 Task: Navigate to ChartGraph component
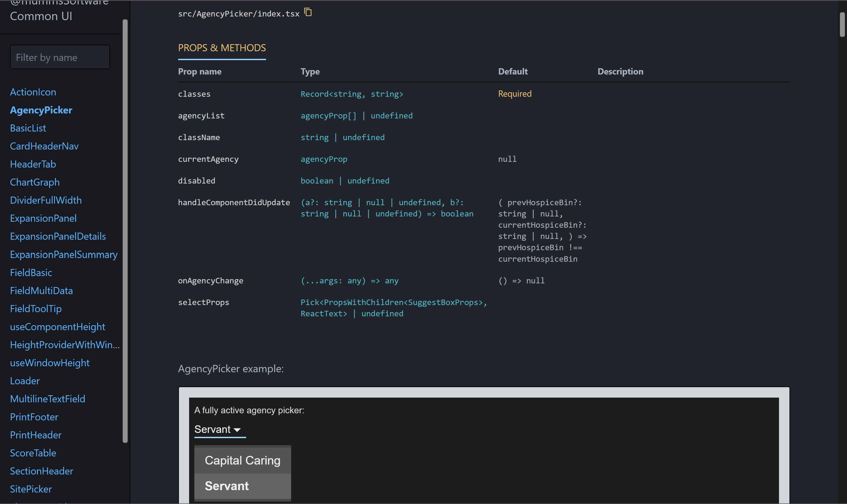(x=35, y=182)
